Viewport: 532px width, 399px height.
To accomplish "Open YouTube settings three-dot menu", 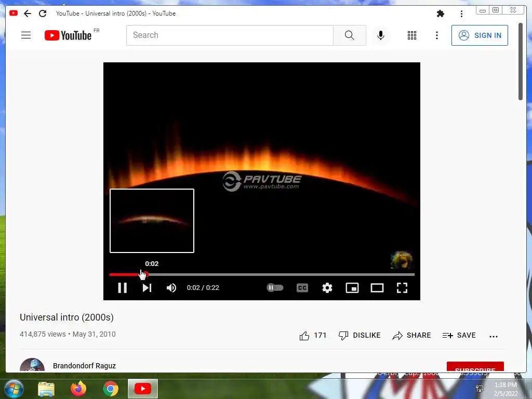I will tap(437, 35).
